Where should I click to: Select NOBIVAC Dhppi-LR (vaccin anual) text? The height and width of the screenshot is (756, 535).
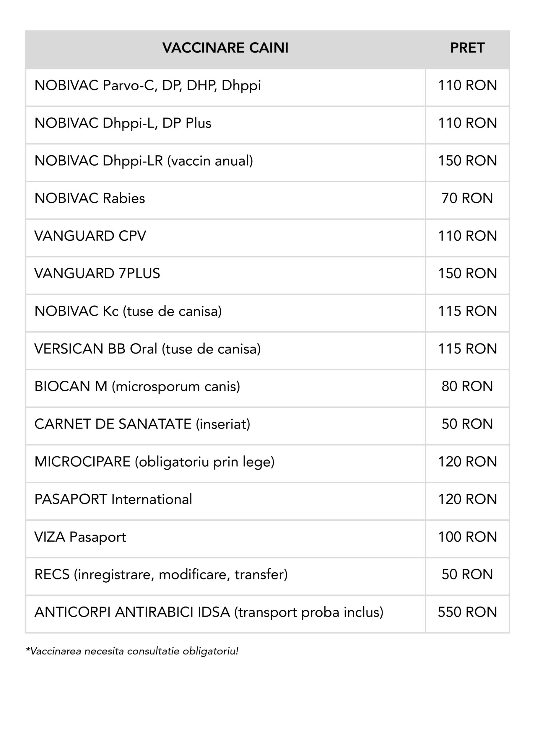click(144, 161)
